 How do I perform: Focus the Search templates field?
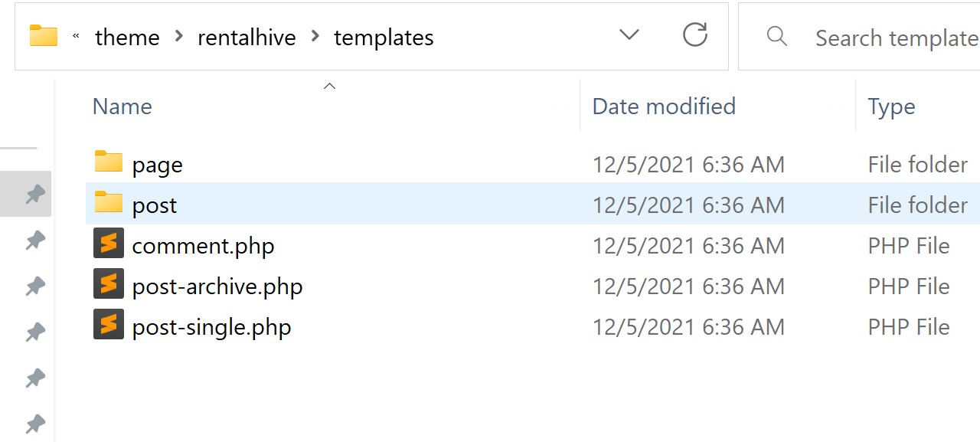click(x=859, y=37)
